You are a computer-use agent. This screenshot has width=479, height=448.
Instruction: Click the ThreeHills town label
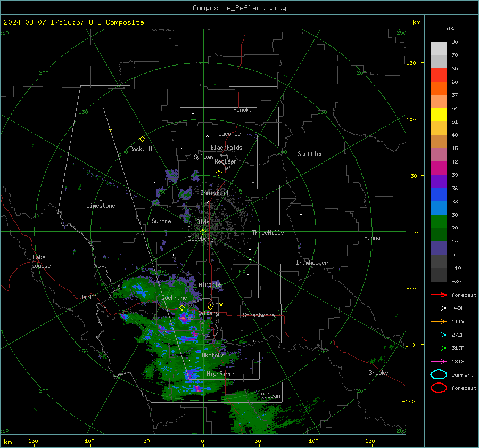[268, 233]
